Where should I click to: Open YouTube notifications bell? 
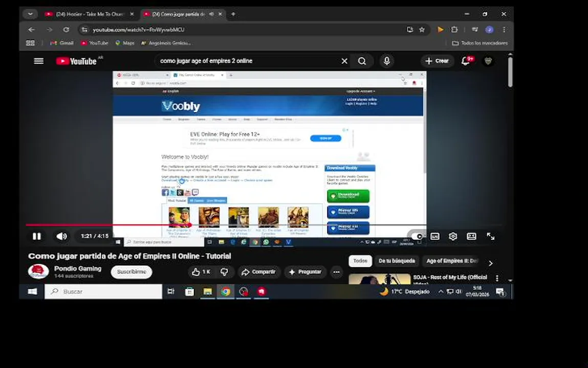466,61
